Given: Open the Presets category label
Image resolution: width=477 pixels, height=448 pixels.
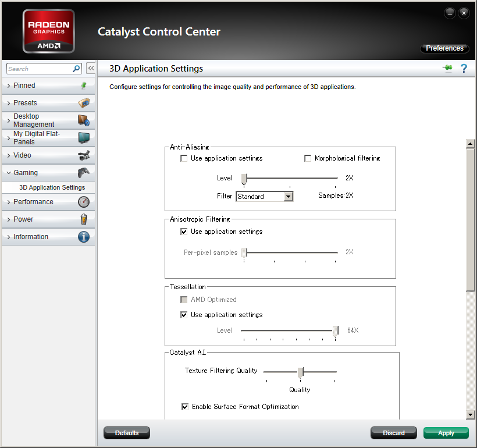Looking at the screenshot, I should 25,103.
